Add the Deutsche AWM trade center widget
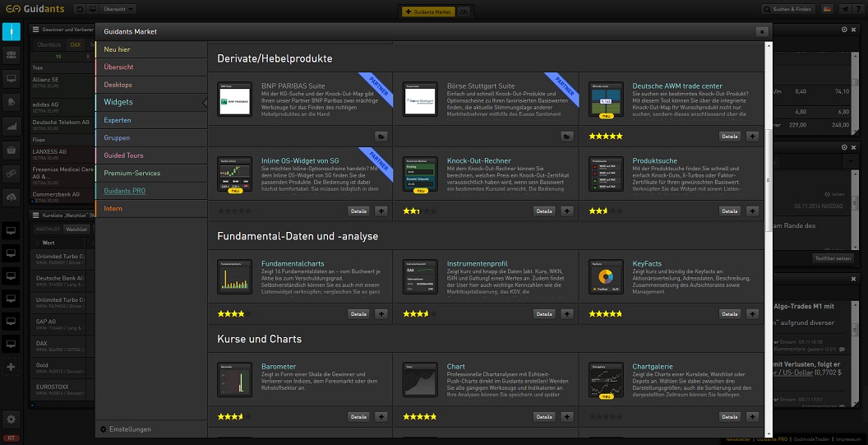This screenshot has height=445, width=868. (752, 137)
